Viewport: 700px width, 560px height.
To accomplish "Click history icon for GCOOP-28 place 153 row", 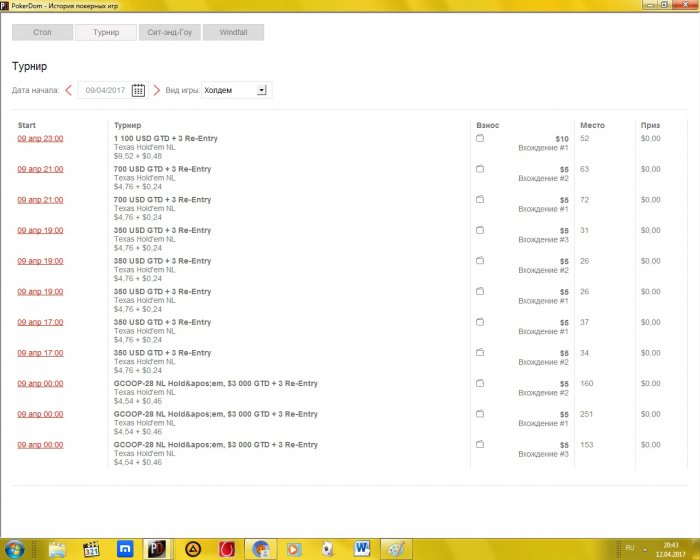I will [480, 444].
